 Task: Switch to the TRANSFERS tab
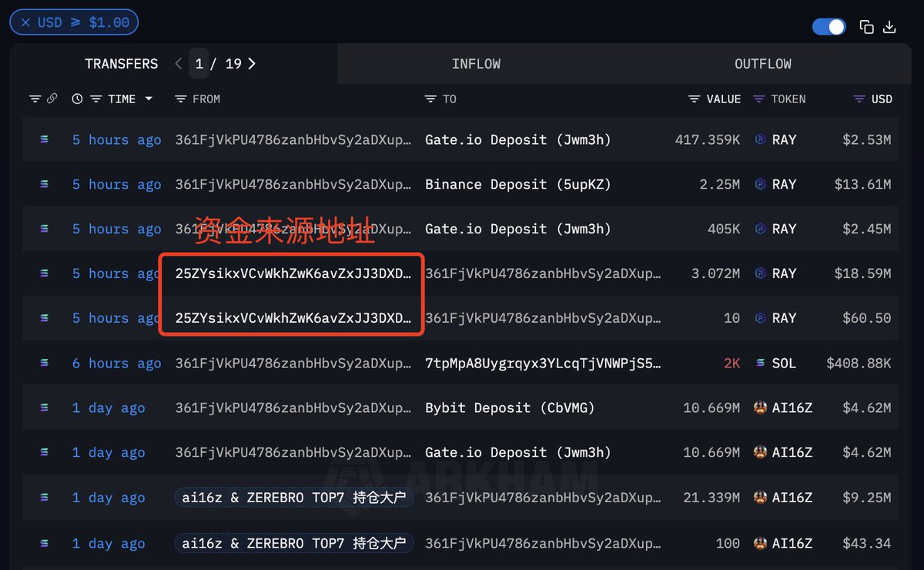click(x=122, y=64)
